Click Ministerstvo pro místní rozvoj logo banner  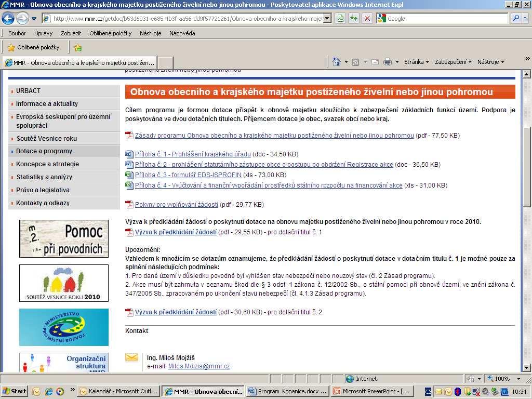click(64, 327)
